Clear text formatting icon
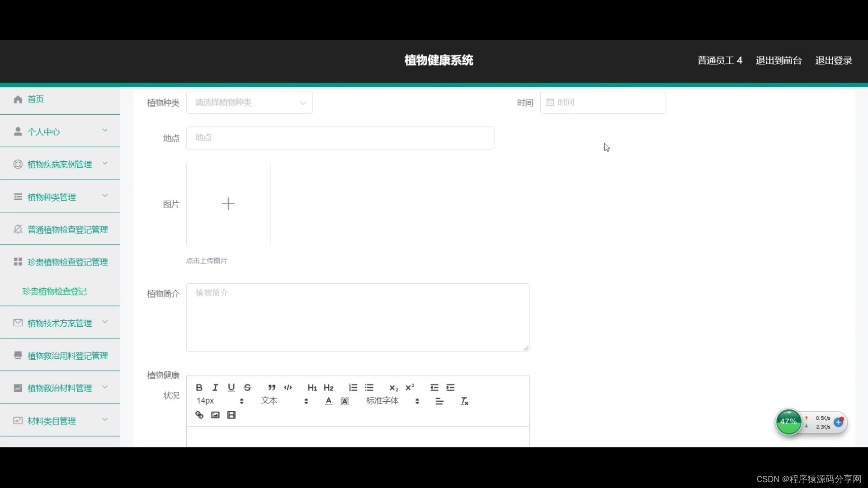This screenshot has height=488, width=868. click(464, 401)
